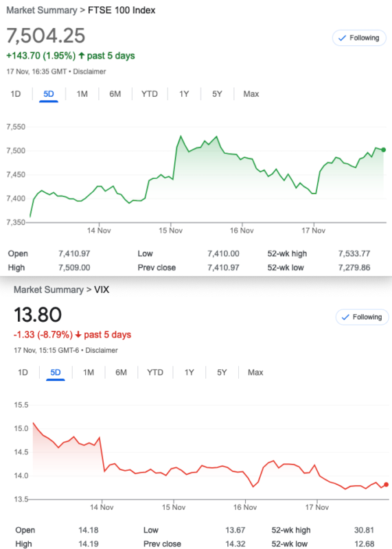392x549 pixels.
Task: Click the VIX Open value 14.18
Action: pyautogui.click(x=89, y=530)
